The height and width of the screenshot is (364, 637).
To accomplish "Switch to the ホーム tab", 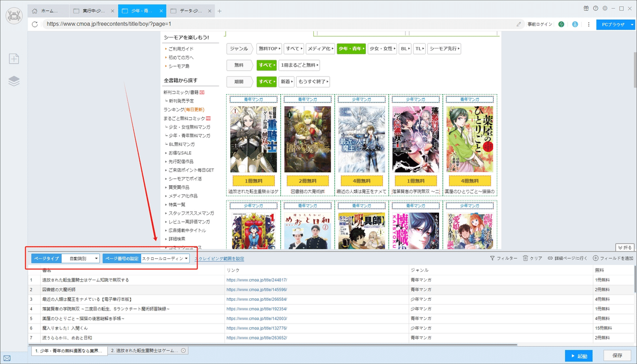I will click(48, 11).
